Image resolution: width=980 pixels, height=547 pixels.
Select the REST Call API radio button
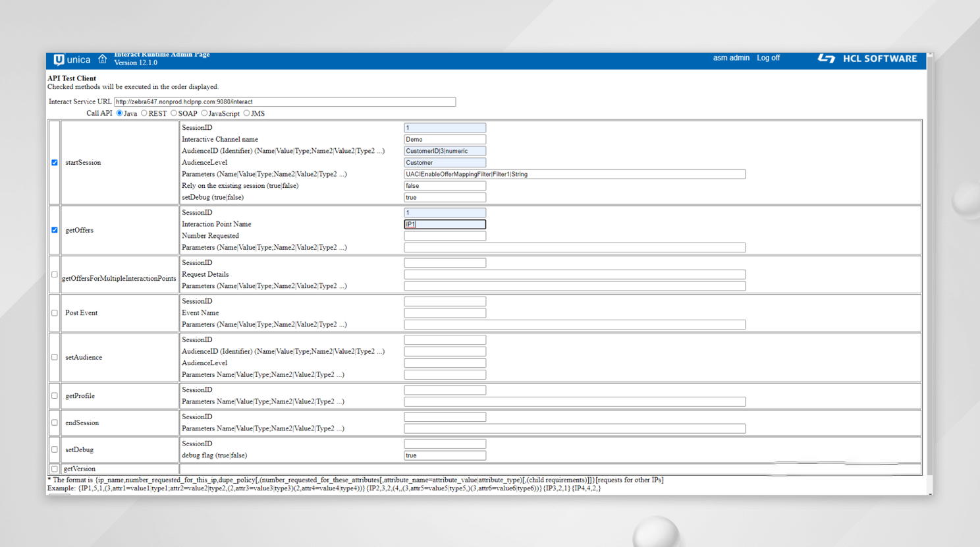(144, 113)
